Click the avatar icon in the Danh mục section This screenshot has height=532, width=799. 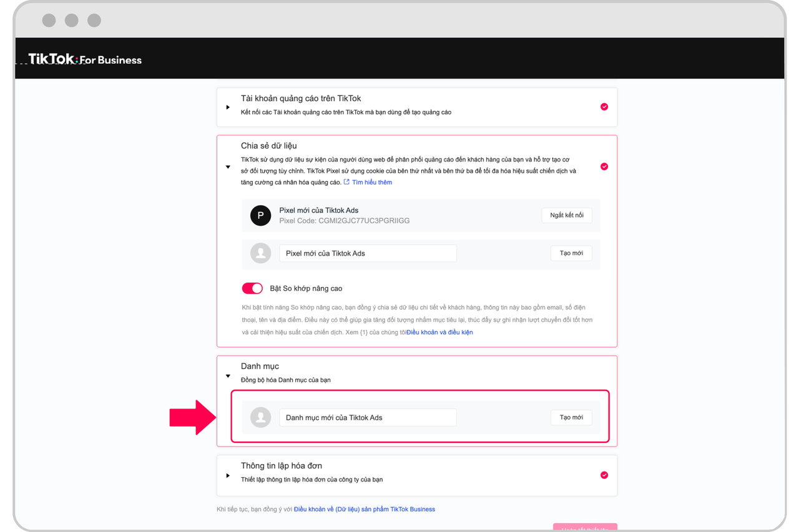point(260,417)
